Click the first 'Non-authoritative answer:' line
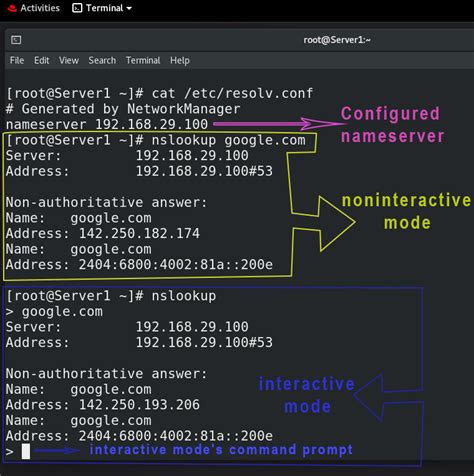The height and width of the screenshot is (476, 474). click(x=106, y=202)
